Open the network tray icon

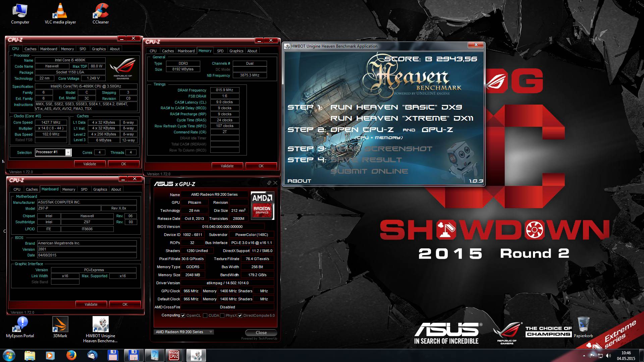[600, 355]
